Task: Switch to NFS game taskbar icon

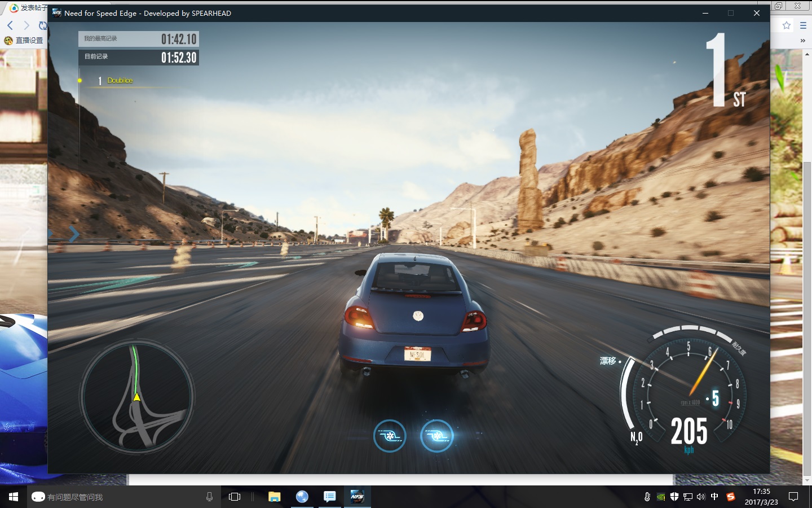Action: coord(358,497)
